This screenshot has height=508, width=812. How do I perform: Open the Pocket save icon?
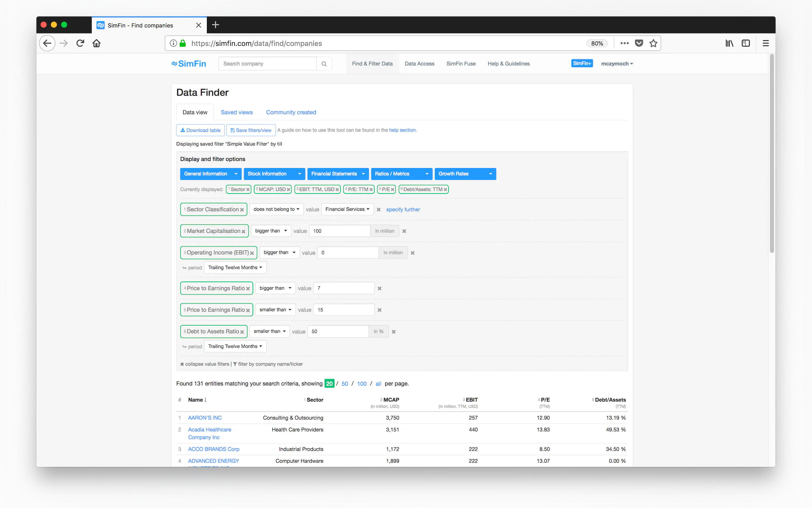(639, 43)
